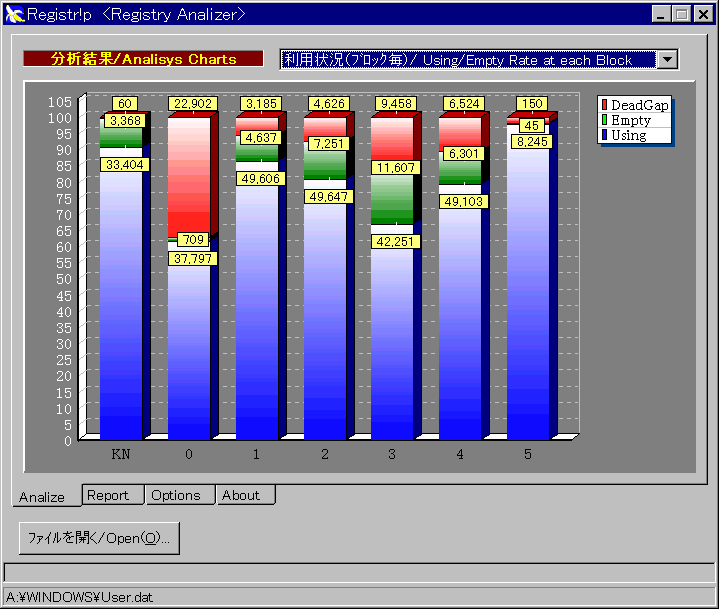This screenshot has width=719, height=609.
Task: Click the green Empty legend swatch
Action: [x=604, y=120]
